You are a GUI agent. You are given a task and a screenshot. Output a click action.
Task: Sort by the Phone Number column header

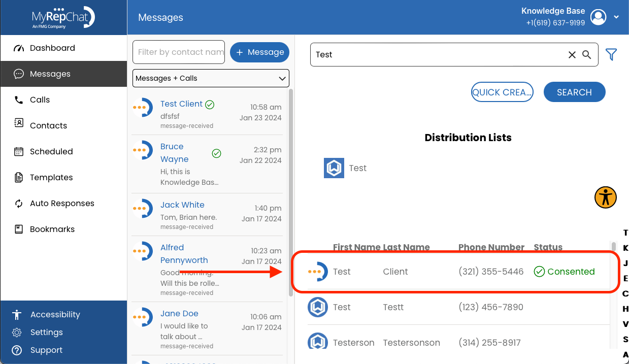point(491,248)
